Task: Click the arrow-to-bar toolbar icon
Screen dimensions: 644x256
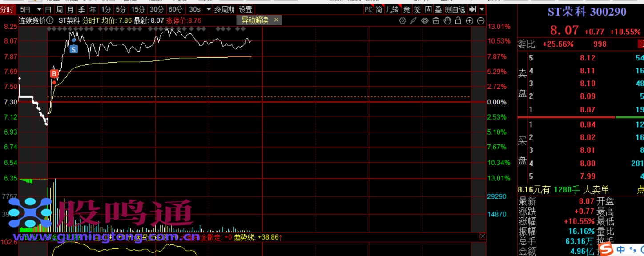Action: [472, 9]
